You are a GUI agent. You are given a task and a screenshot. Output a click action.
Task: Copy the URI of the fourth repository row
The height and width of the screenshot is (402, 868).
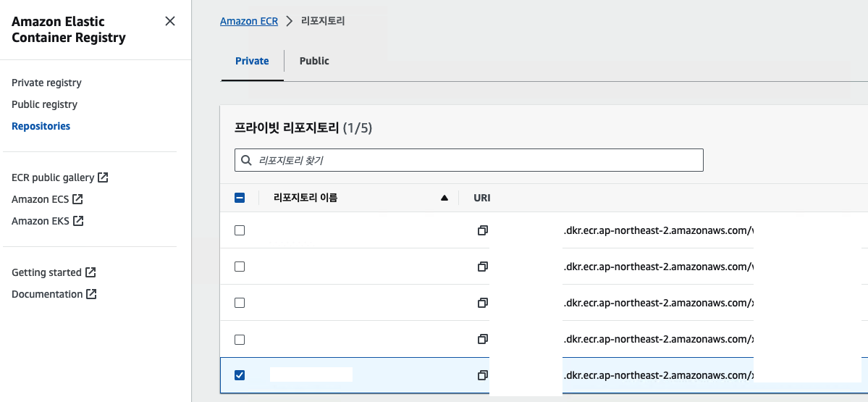tap(483, 339)
